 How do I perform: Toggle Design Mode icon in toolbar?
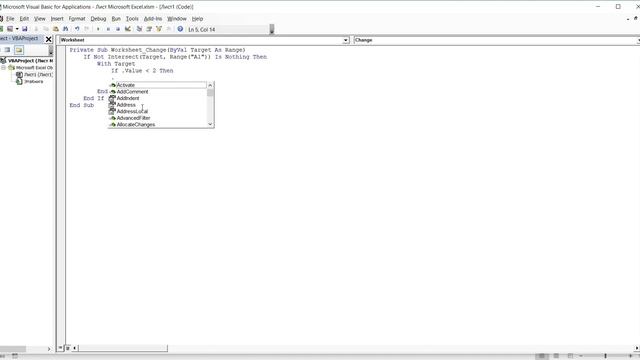(128, 29)
